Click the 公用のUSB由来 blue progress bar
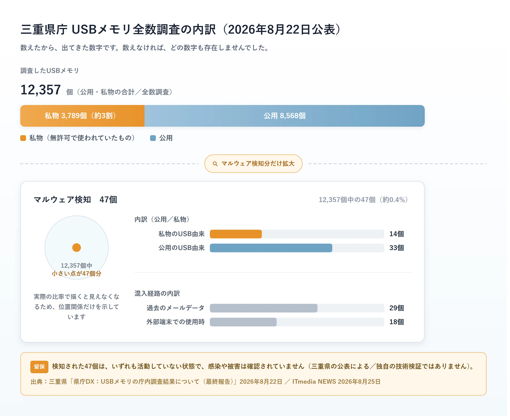 271,248
